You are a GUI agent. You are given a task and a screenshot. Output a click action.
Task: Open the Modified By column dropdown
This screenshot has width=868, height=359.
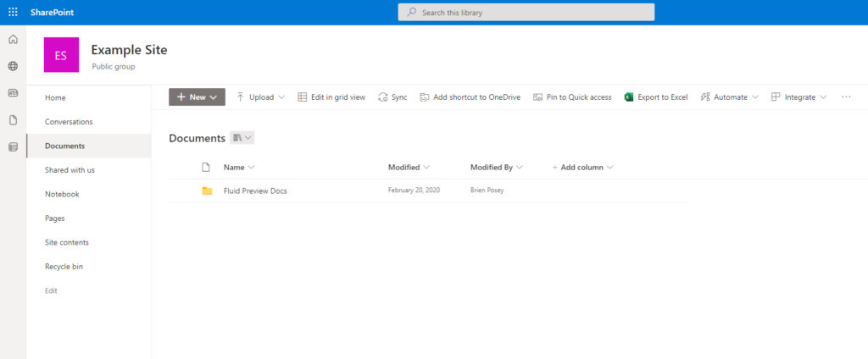497,167
